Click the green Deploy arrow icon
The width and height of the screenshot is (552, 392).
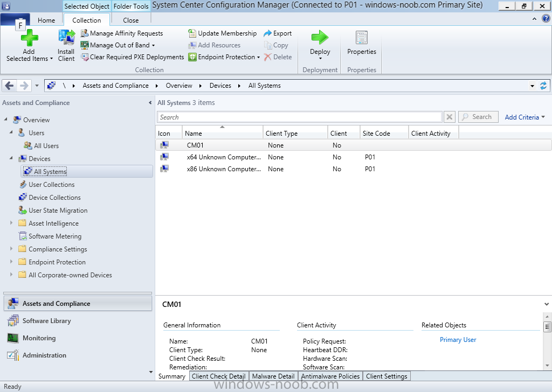point(320,37)
